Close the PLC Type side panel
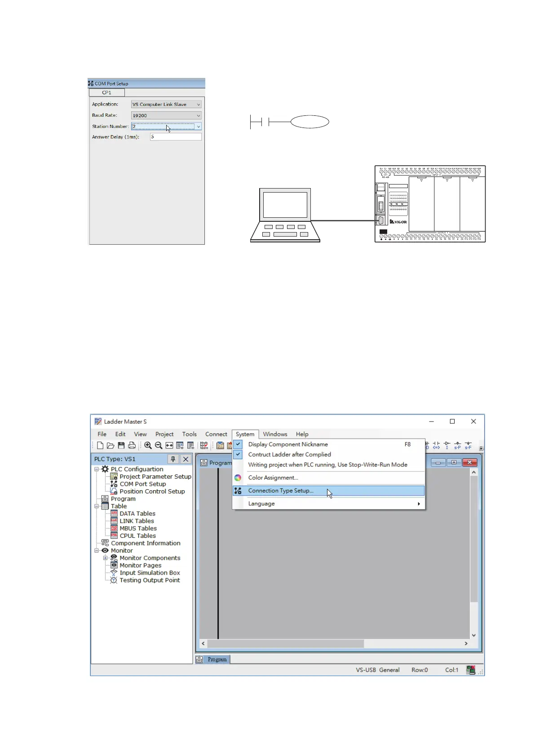 (x=186, y=459)
